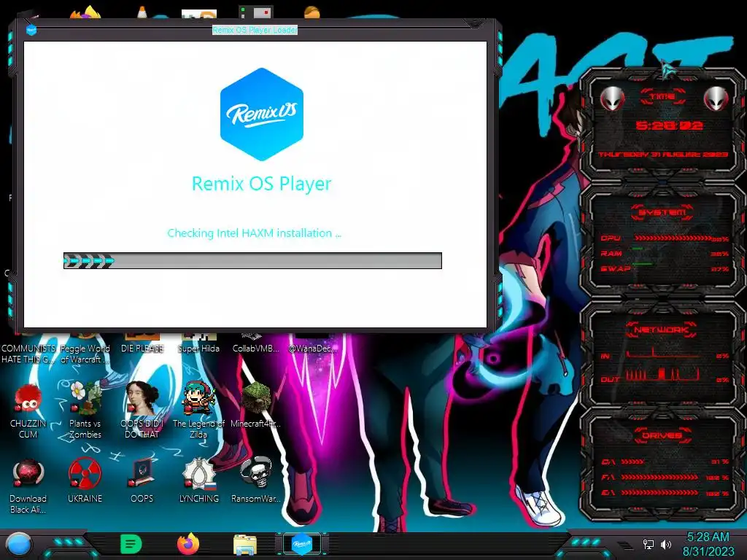The width and height of the screenshot is (747, 560).
Task: Launch the green notes app from taskbar
Action: click(131, 544)
